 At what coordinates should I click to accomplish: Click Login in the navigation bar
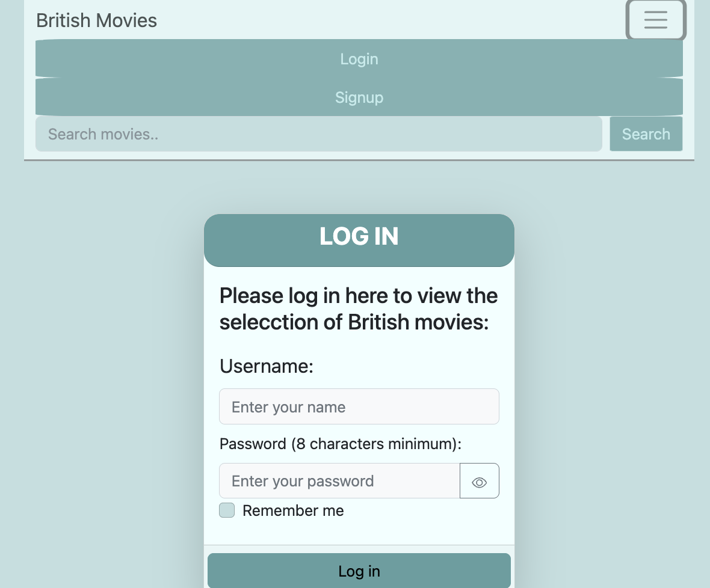coord(359,58)
